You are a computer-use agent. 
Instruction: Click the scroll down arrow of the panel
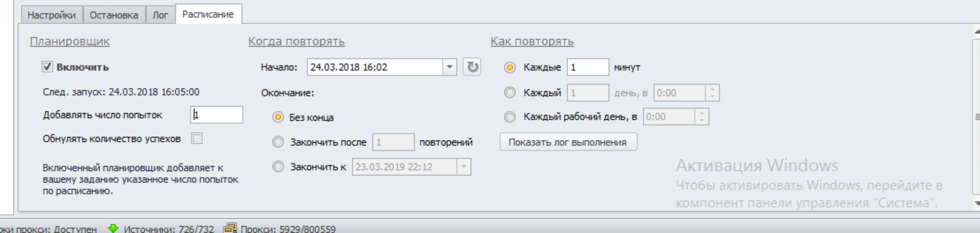click(x=977, y=204)
